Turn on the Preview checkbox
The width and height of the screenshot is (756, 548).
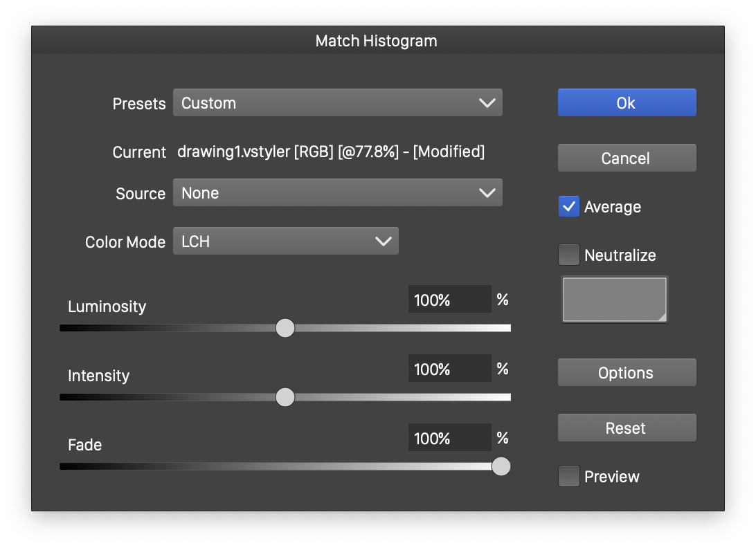click(x=569, y=477)
